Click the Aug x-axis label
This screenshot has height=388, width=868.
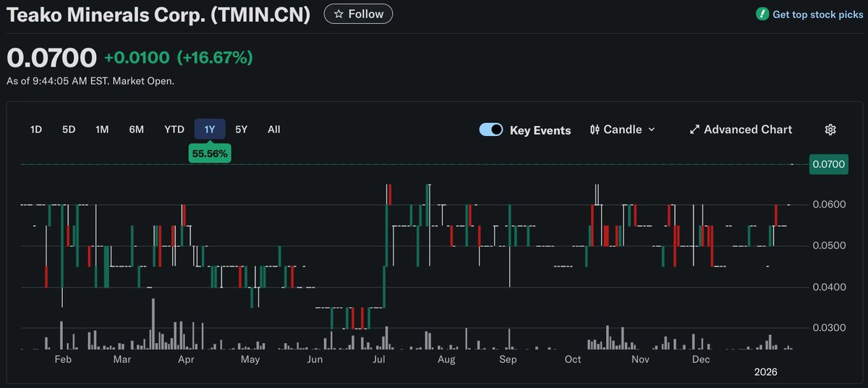click(x=446, y=359)
